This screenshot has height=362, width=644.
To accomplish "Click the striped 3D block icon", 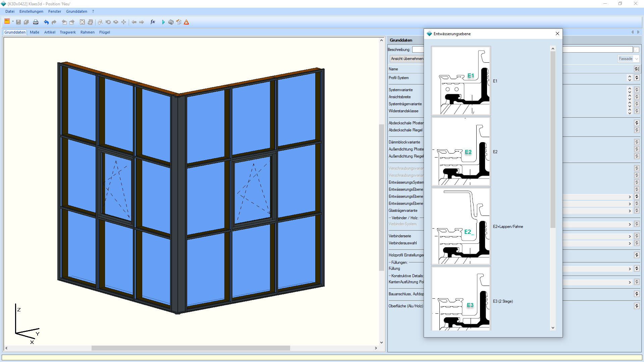I will coord(171,22).
